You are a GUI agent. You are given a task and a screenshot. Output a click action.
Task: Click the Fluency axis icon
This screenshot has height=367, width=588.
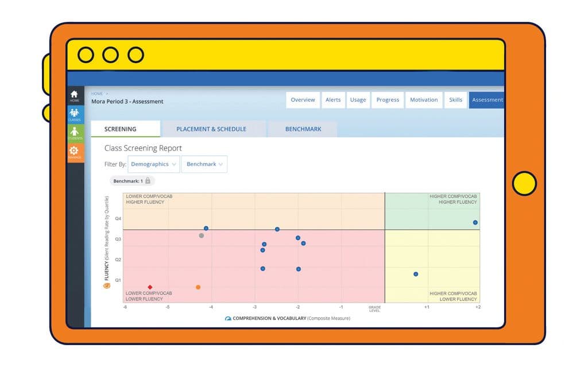point(107,286)
